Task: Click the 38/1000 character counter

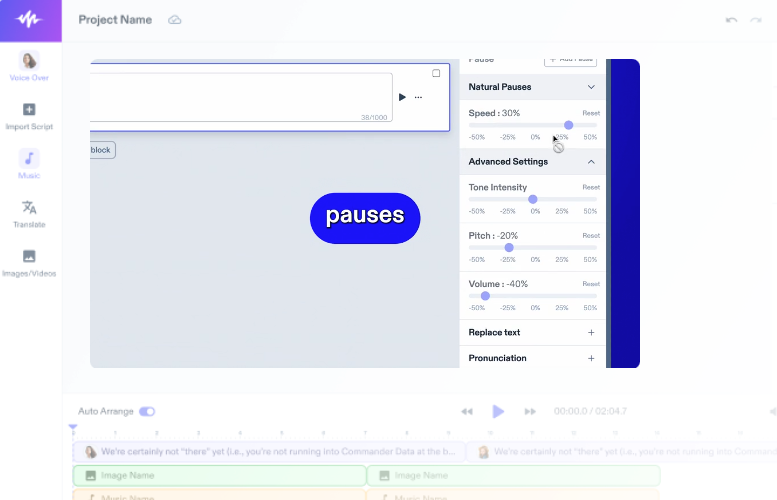Action: point(374,117)
